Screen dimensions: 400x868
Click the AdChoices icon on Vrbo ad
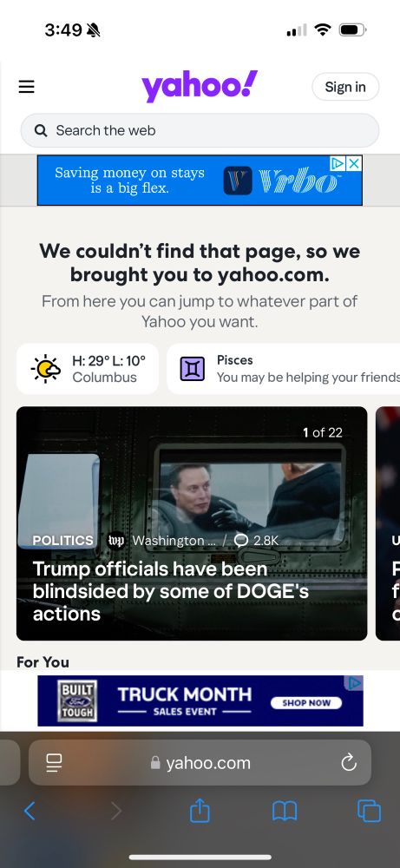pyautogui.click(x=338, y=163)
